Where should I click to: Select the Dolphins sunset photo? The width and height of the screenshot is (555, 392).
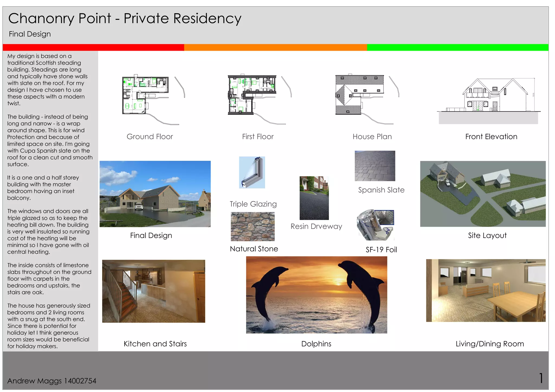[317, 295]
